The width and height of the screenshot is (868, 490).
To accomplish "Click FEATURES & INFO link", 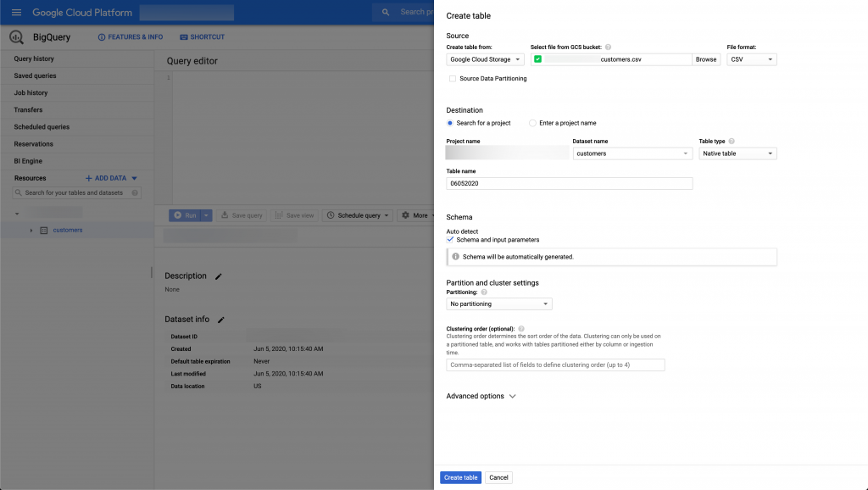I will click(130, 37).
